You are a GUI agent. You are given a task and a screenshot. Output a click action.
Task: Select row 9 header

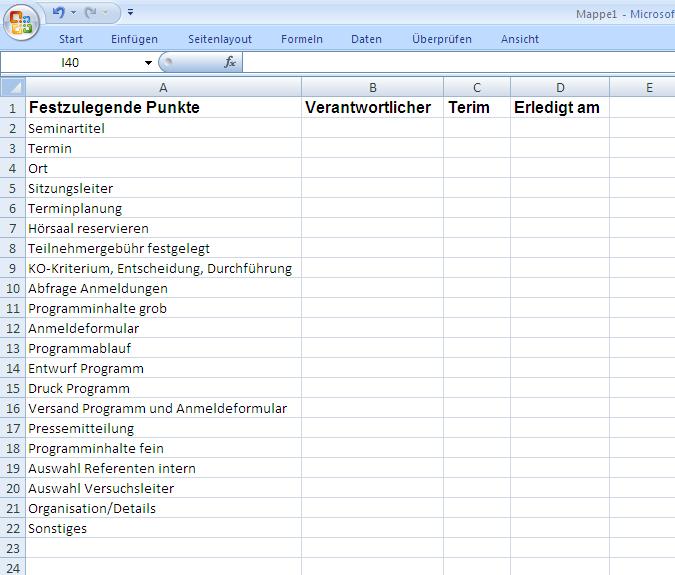tap(12, 268)
